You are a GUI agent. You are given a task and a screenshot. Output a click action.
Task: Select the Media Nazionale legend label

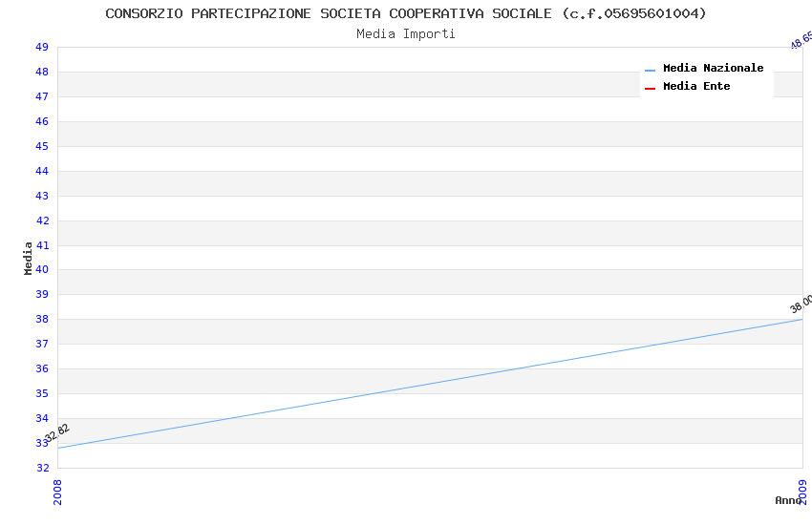click(713, 68)
